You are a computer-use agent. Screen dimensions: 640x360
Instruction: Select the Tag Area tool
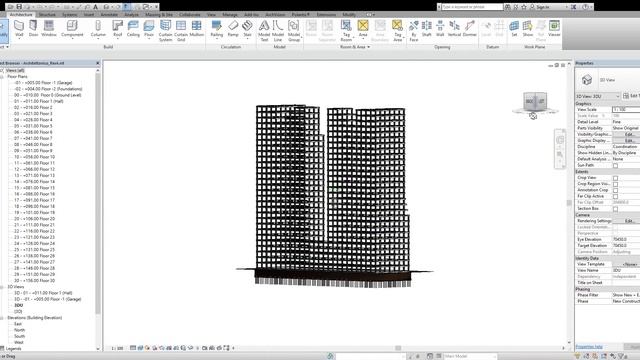398,31
